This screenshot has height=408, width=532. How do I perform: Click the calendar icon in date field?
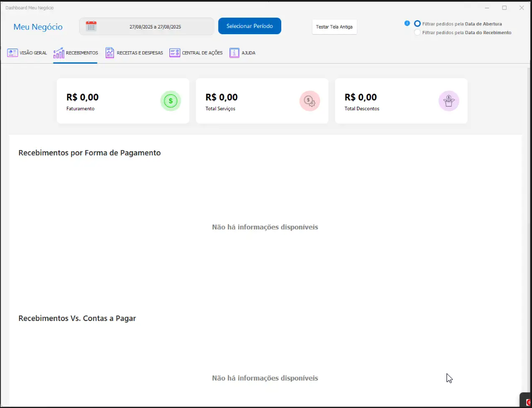pos(91,26)
